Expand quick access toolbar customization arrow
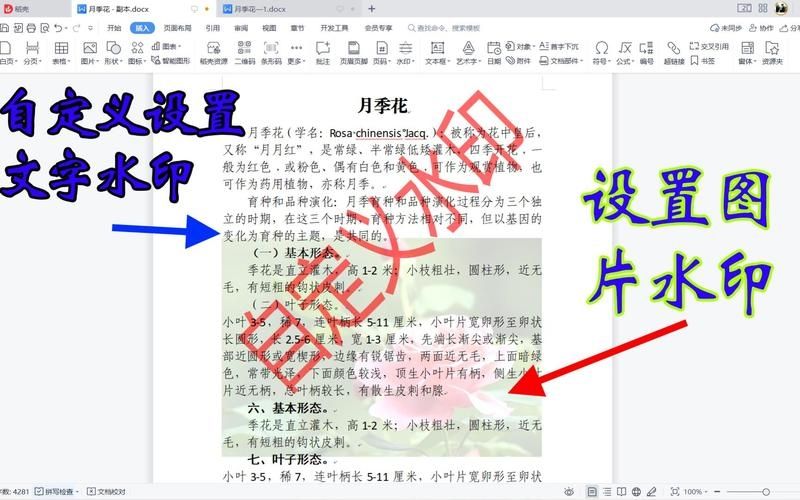This screenshot has width=800, height=500. 91,28
